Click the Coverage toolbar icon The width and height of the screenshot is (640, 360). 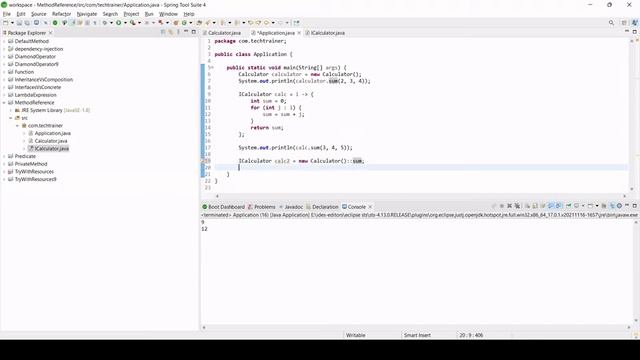[133, 23]
